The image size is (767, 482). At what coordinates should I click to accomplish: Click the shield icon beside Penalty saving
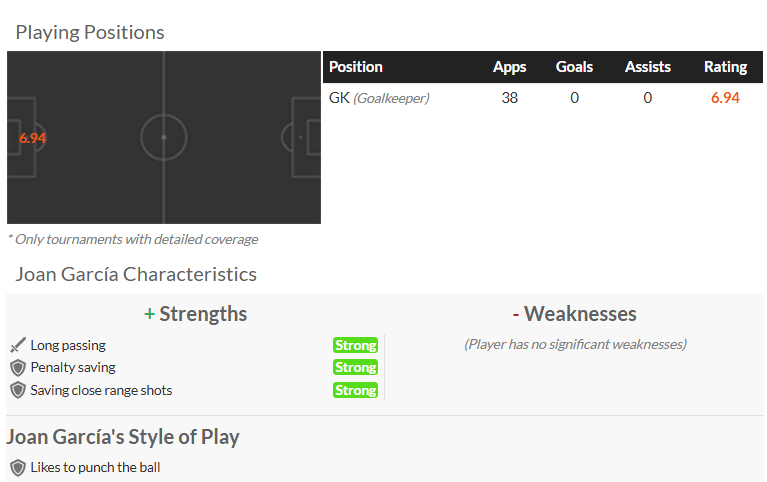pos(17,367)
